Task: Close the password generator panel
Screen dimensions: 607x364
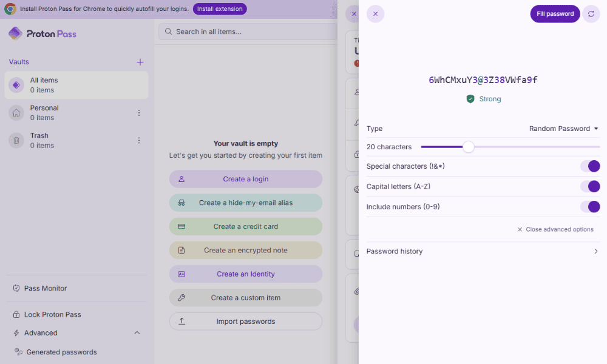Action: [375, 14]
